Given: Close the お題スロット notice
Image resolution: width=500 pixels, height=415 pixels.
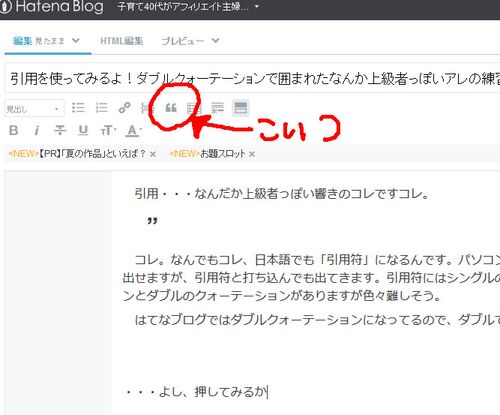Looking at the screenshot, I should click(252, 154).
